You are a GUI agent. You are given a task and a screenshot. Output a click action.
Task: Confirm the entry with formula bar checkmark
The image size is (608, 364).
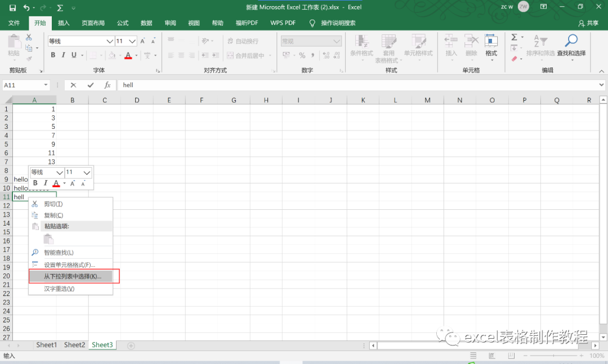click(x=90, y=86)
